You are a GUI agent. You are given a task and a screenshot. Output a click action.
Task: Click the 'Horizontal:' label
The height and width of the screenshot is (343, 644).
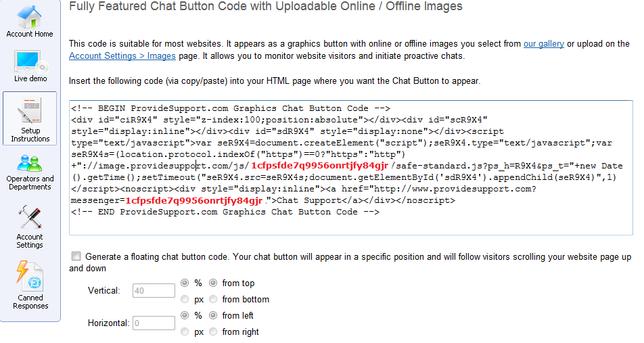[x=108, y=323]
